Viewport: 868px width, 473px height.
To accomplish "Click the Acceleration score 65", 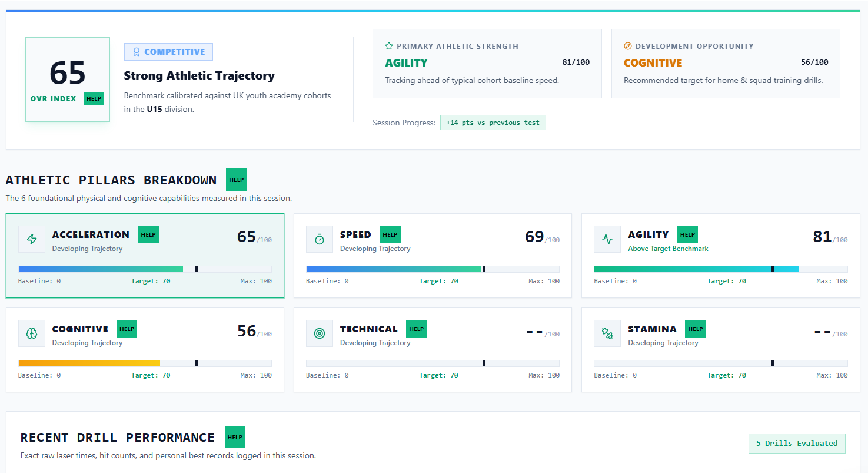I will point(247,237).
